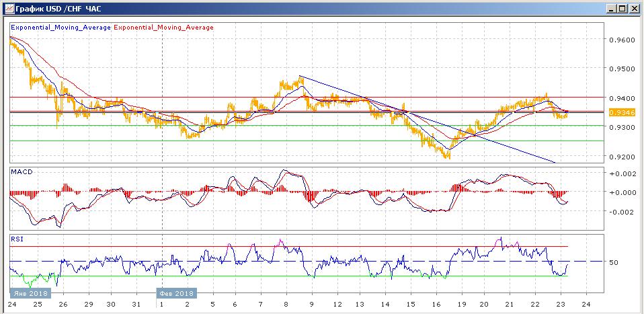Click date 21 on the time axis
644x314 pixels.
tap(510, 305)
